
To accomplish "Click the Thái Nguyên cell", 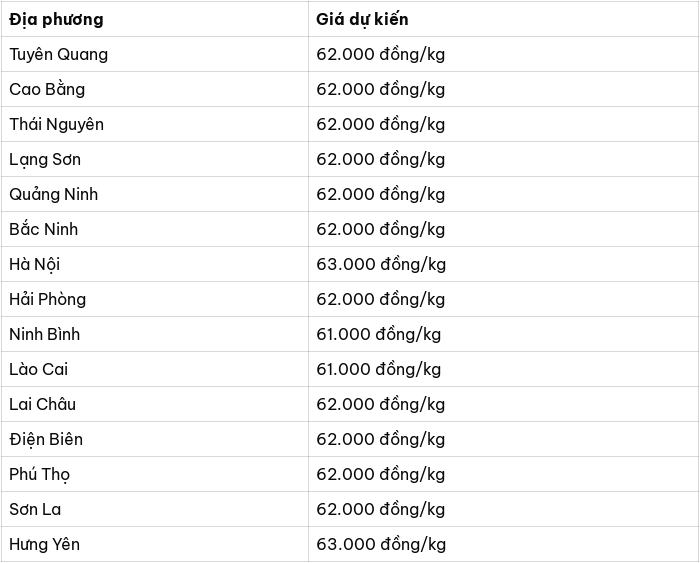I will tap(56, 124).
